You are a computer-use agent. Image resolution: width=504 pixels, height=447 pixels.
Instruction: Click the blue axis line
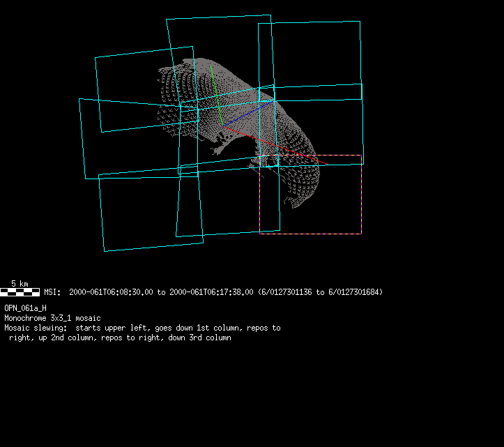[x=248, y=113]
